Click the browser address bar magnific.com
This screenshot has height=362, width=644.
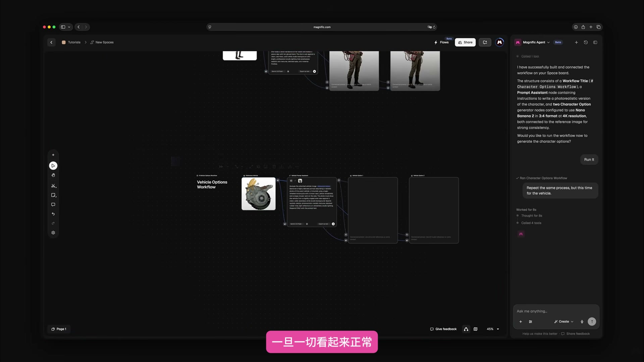[322, 27]
